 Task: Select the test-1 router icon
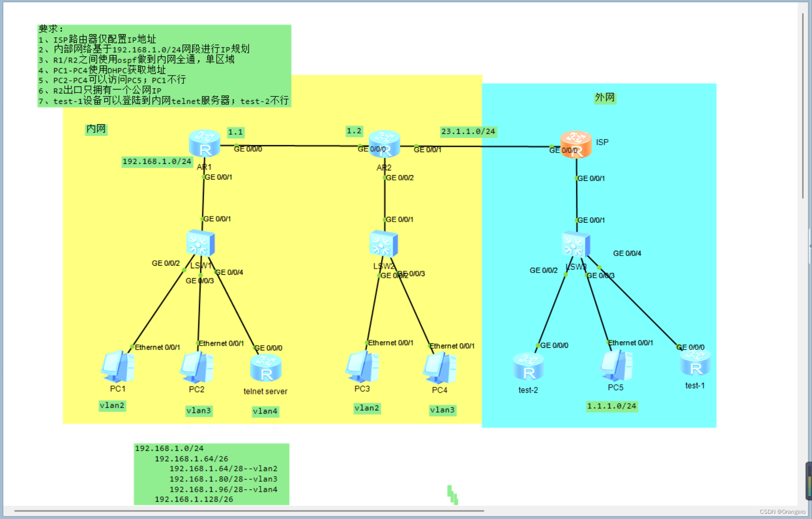(695, 363)
